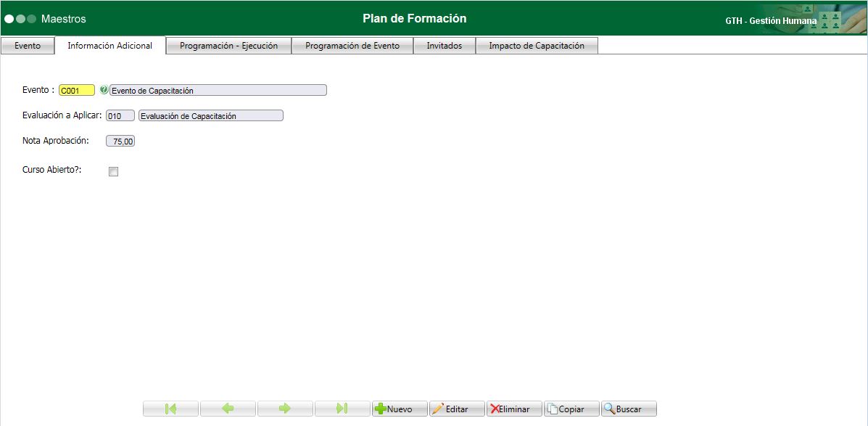Click the Nota Aprobación value 75,00
868x426 pixels.
[120, 142]
